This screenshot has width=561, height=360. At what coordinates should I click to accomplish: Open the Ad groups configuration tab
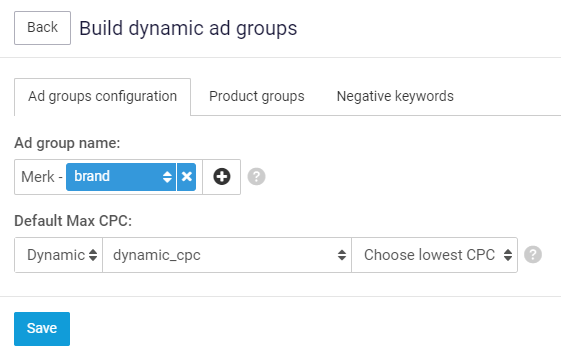[102, 97]
